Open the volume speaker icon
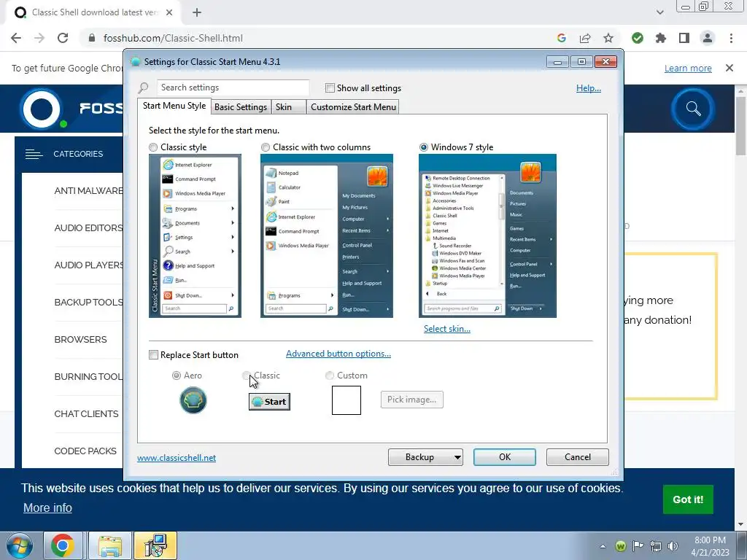 (x=673, y=546)
